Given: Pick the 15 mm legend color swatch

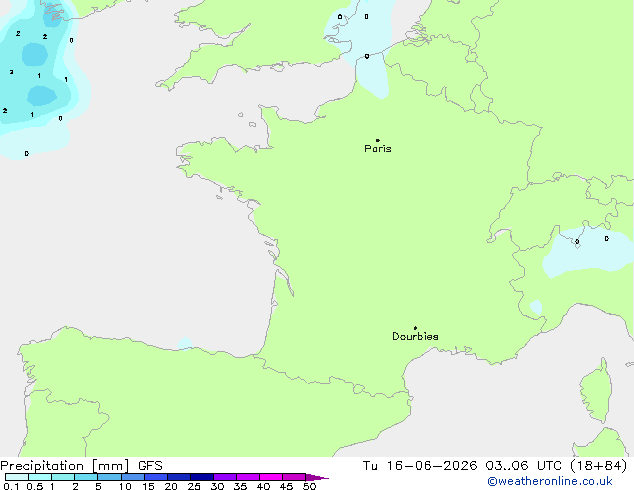Looking at the screenshot, I should click(155, 477).
